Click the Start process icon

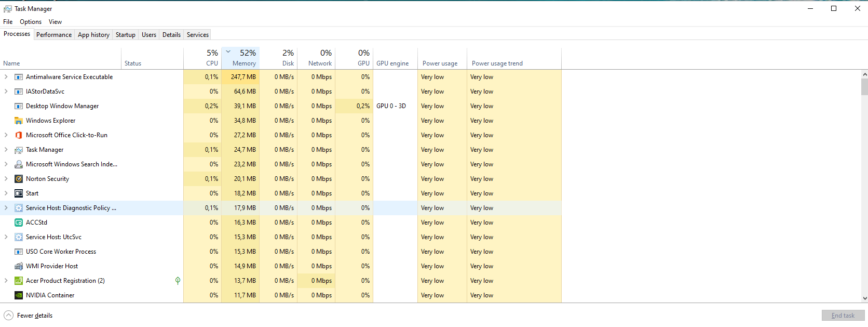pyautogui.click(x=19, y=193)
